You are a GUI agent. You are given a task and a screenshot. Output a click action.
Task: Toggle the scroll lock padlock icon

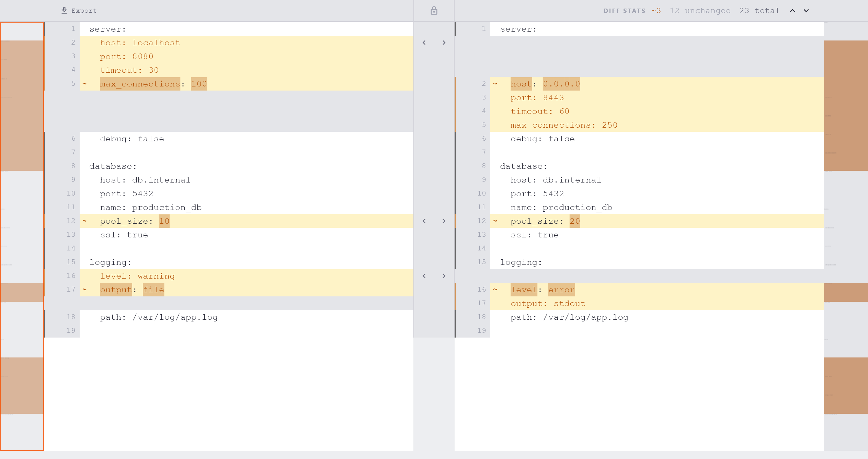point(434,11)
